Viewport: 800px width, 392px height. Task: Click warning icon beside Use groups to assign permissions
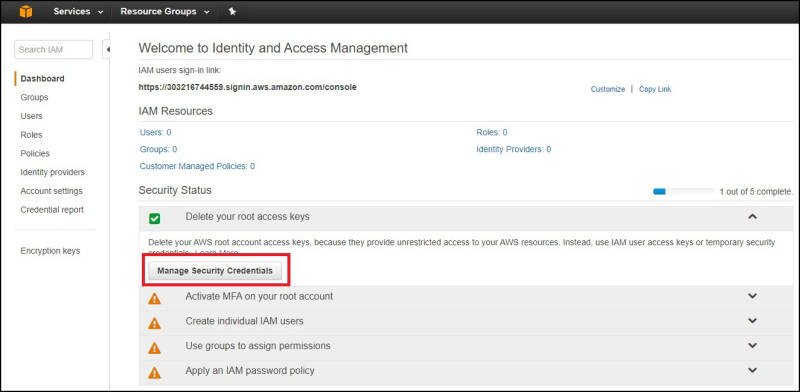tap(154, 348)
